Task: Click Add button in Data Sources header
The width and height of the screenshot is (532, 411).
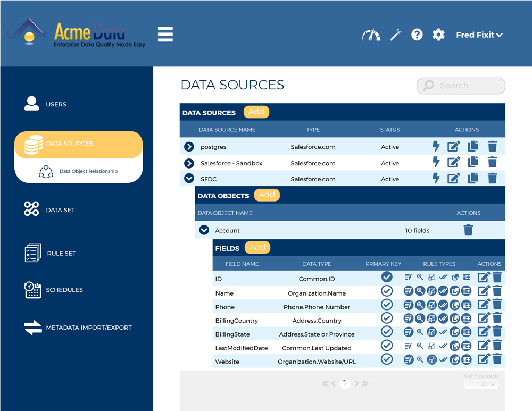Action: (x=256, y=112)
